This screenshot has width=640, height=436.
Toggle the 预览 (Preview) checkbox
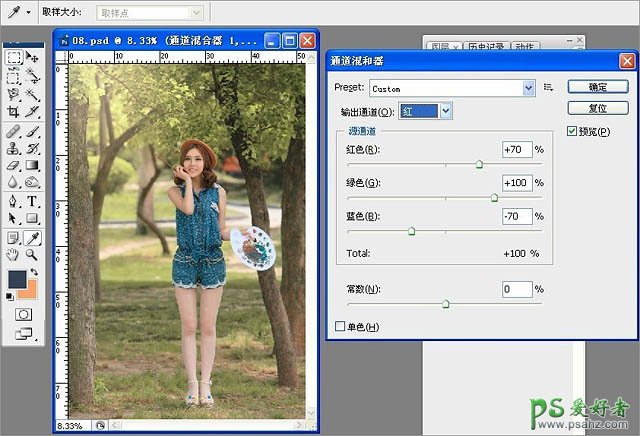click(572, 132)
